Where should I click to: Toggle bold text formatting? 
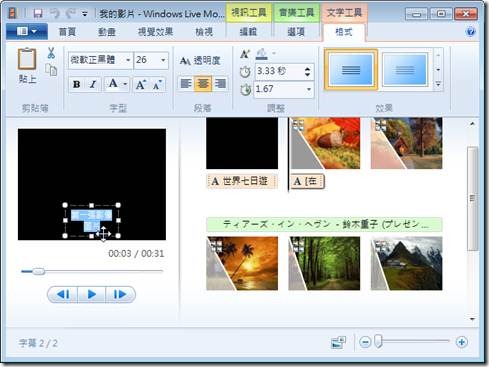point(77,84)
